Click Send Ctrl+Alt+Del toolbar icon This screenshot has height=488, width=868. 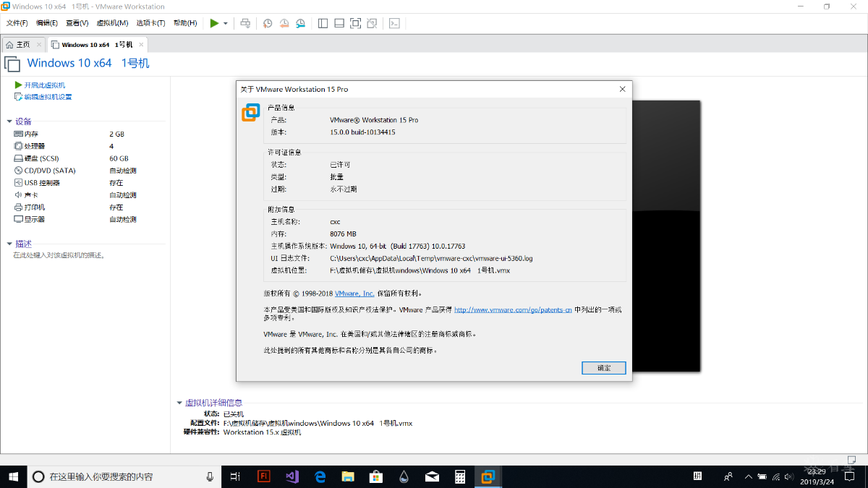pyautogui.click(x=245, y=23)
